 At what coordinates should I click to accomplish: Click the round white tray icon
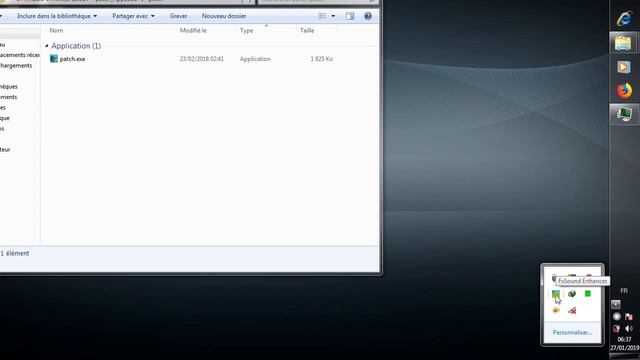[x=616, y=316]
